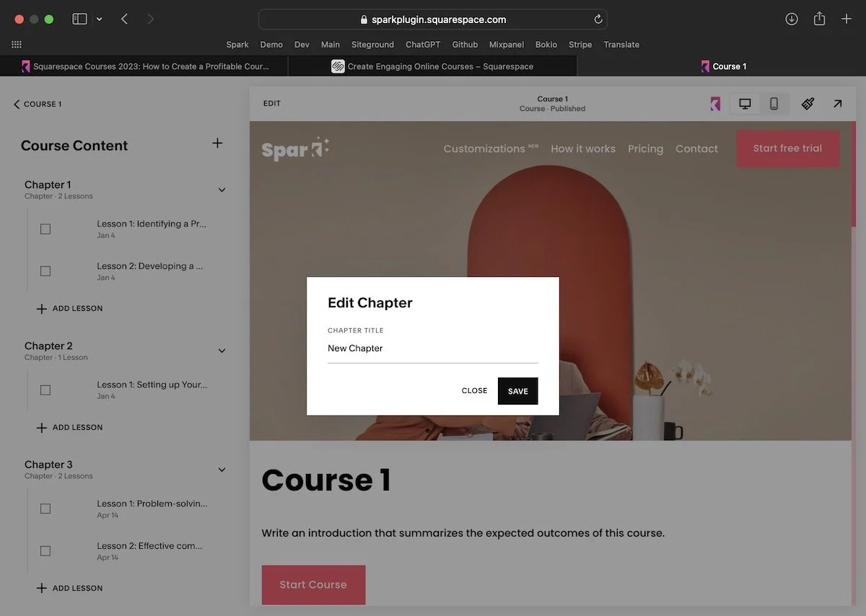Switch to mobile preview mode
Screen dimensions: 866x616
(773, 103)
